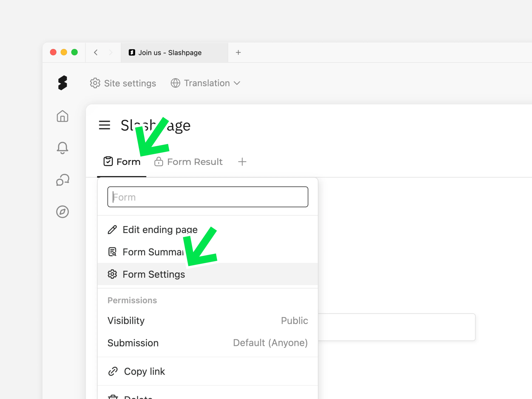Click the 'Public' value
The width and height of the screenshot is (532, 399).
[x=295, y=321]
